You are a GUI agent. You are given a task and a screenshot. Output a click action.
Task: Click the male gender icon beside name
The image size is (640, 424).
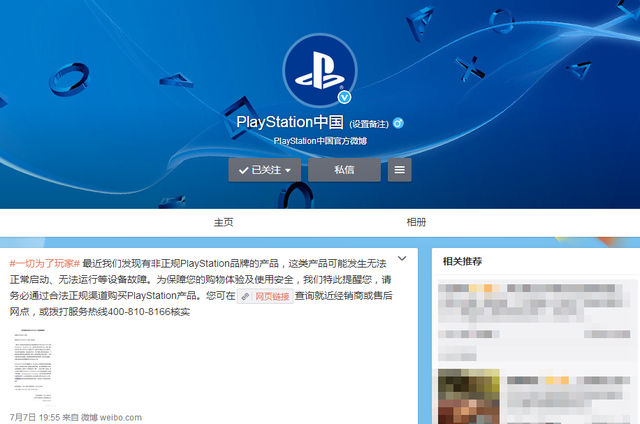click(398, 123)
